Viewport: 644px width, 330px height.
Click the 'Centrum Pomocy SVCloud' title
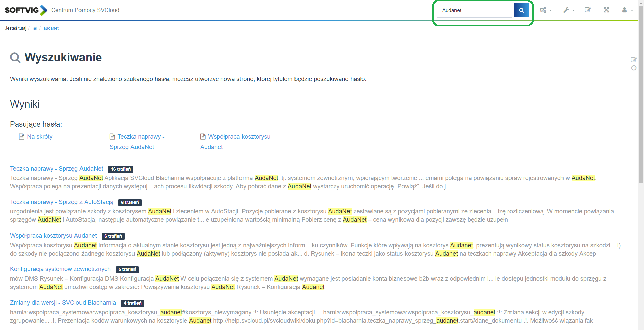pyautogui.click(x=85, y=10)
